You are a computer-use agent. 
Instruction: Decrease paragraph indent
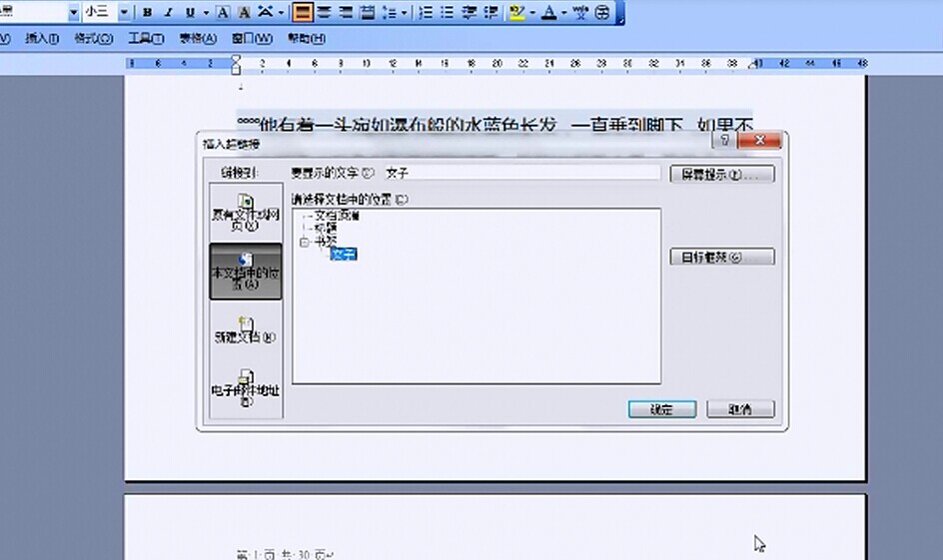(x=470, y=12)
